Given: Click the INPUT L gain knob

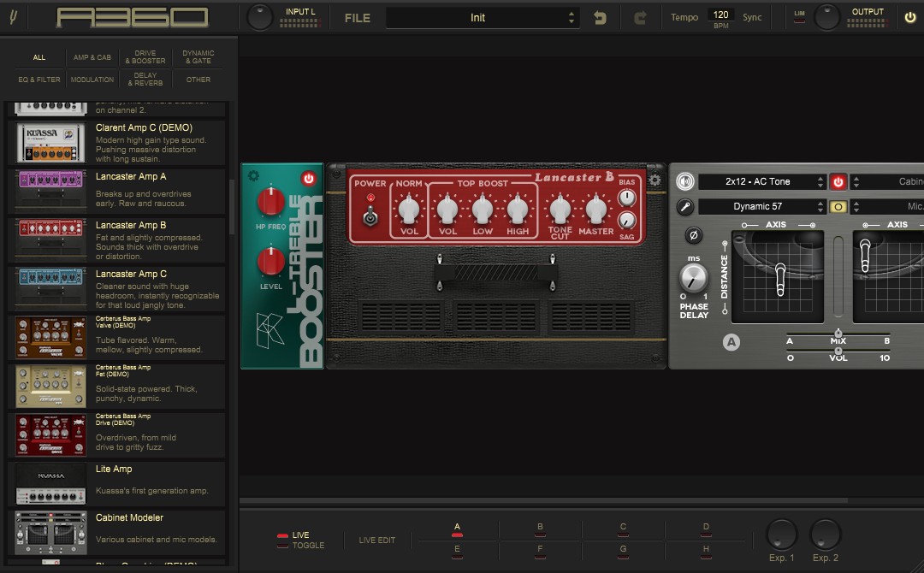Looking at the screenshot, I should [260, 17].
